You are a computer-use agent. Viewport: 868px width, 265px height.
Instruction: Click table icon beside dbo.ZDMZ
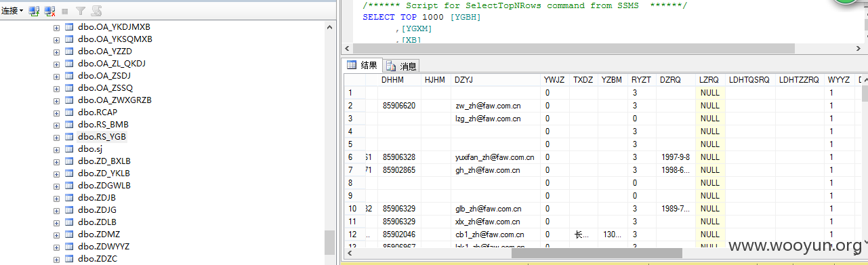[x=69, y=235]
